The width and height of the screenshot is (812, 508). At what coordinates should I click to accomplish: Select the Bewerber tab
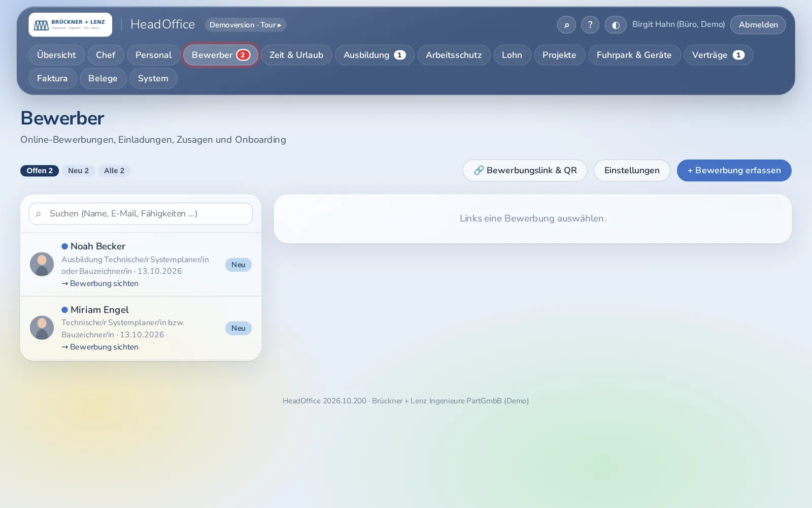pos(221,55)
